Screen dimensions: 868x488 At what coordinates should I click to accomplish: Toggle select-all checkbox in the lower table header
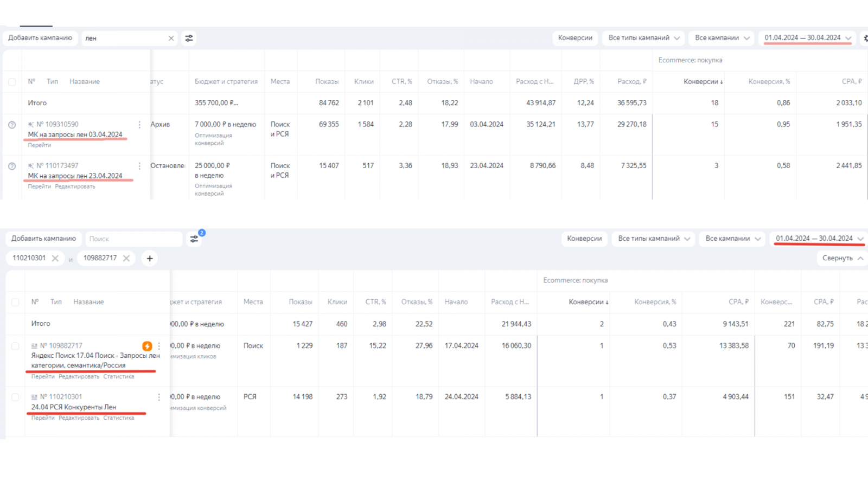[15, 303]
